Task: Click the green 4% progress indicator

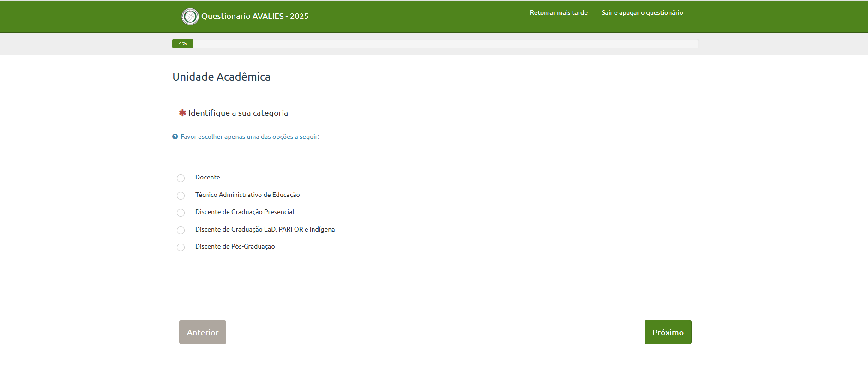Action: tap(183, 44)
